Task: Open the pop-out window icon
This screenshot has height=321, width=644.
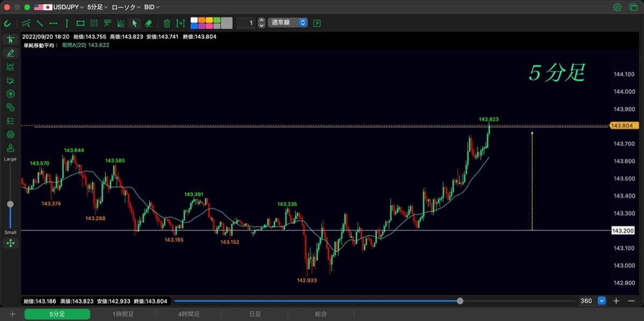Action: pyautogui.click(x=317, y=23)
